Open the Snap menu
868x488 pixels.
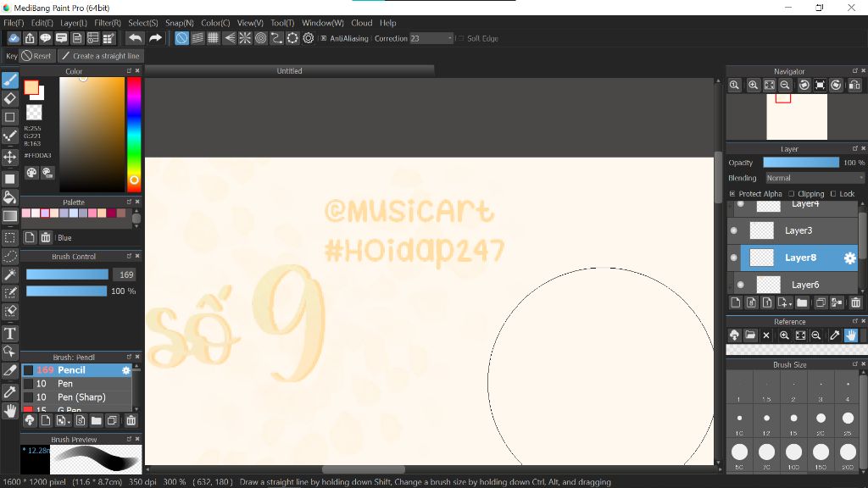pos(180,23)
